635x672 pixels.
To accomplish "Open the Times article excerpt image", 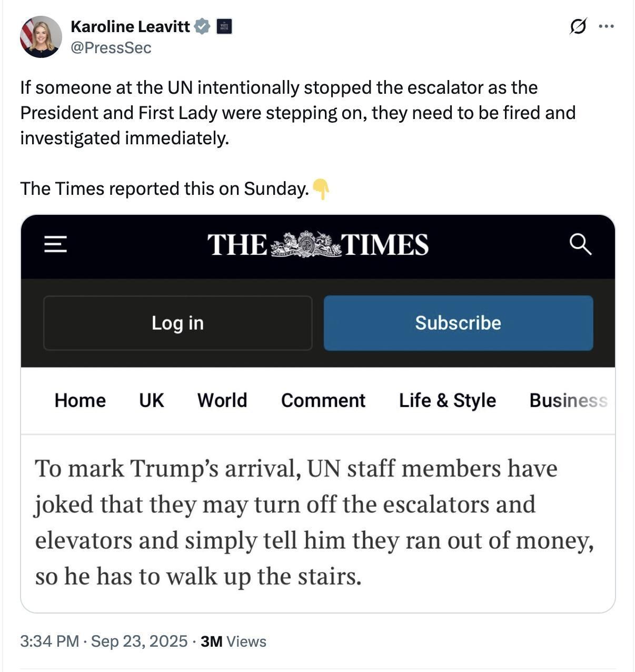I will 317,521.
